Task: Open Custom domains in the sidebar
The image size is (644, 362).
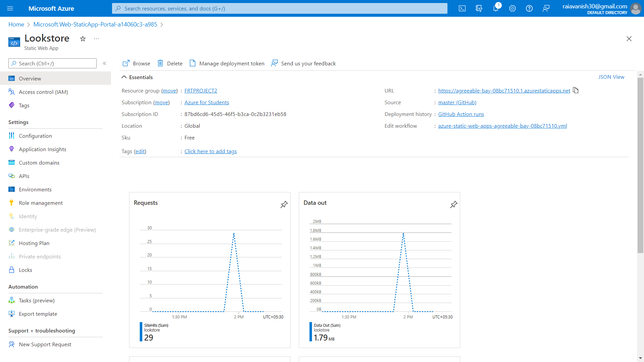Action: click(x=39, y=163)
